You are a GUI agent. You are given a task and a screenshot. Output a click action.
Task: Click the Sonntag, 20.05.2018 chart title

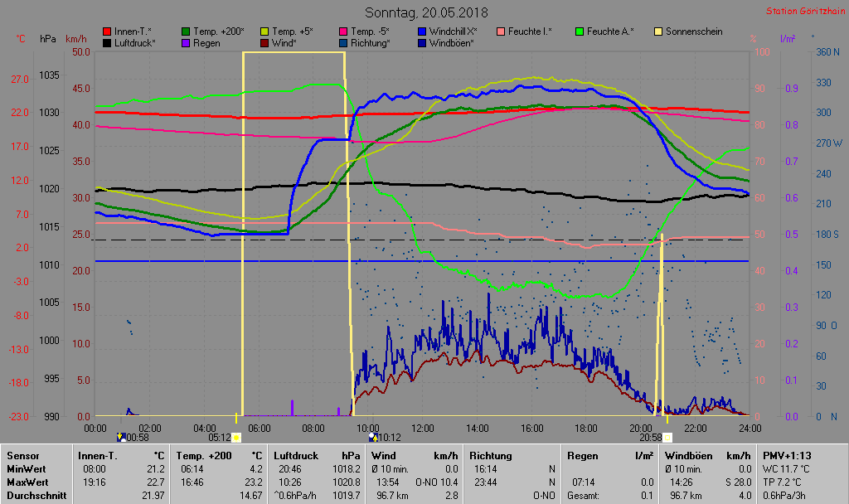point(426,12)
